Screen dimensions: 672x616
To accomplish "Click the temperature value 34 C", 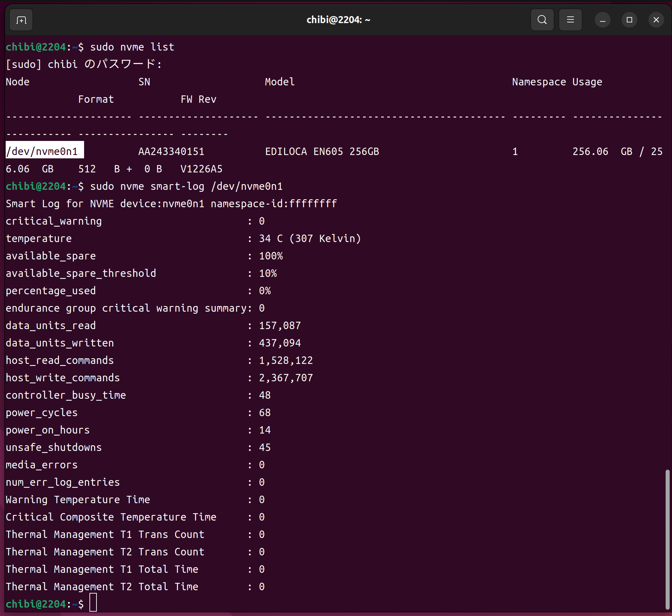I will [x=271, y=238].
